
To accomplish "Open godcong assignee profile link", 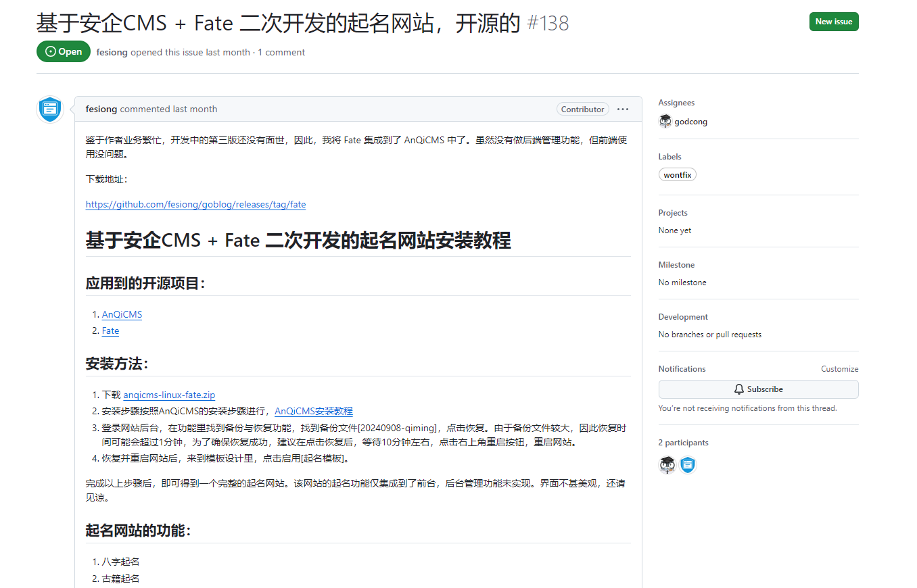I will tap(691, 122).
